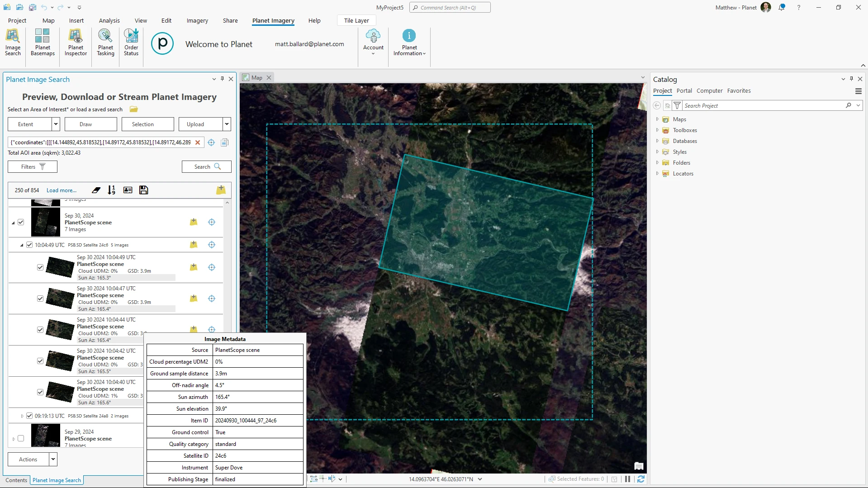
Task: Open the Favorites tab in Catalog
Action: [x=739, y=90]
